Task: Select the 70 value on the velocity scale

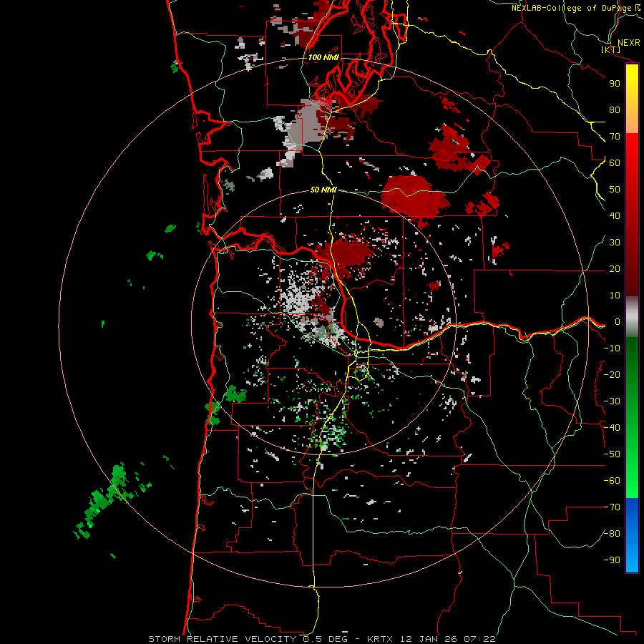Action: point(615,137)
